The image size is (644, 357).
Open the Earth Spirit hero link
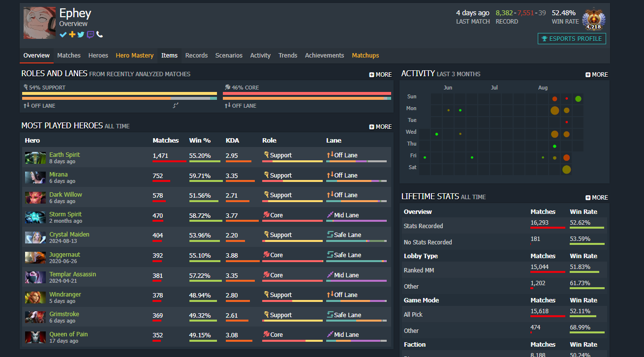point(64,155)
